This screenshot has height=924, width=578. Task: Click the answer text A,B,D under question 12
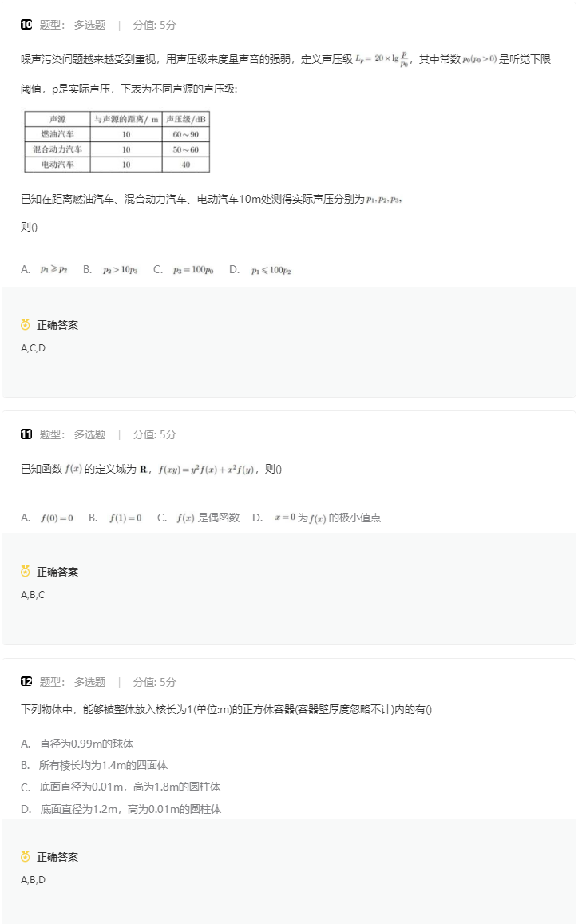(x=34, y=879)
